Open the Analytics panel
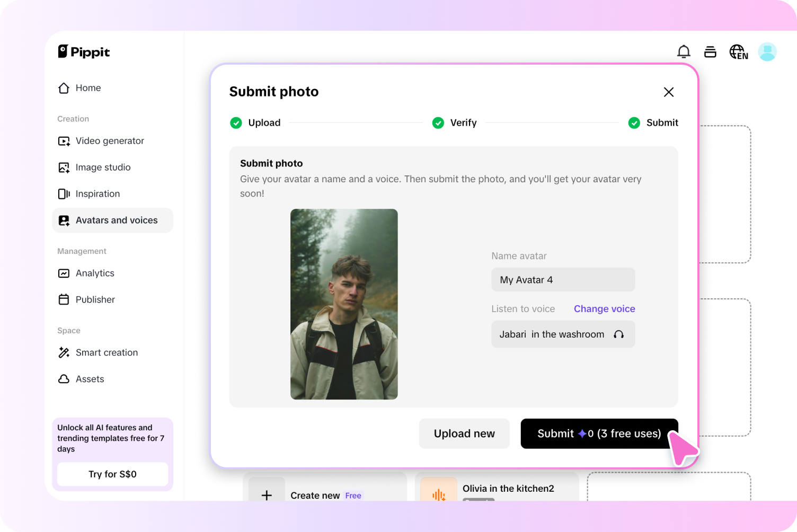Image resolution: width=797 pixels, height=532 pixels. point(95,273)
